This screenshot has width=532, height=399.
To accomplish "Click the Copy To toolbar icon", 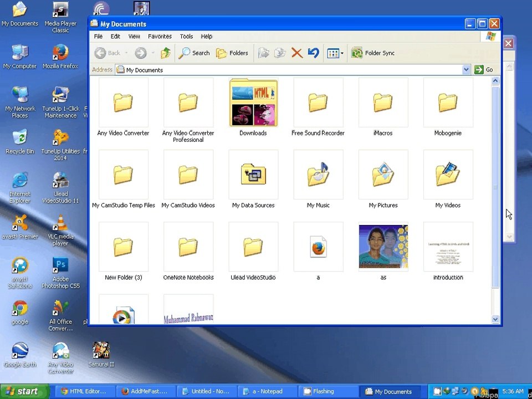I will pos(280,53).
